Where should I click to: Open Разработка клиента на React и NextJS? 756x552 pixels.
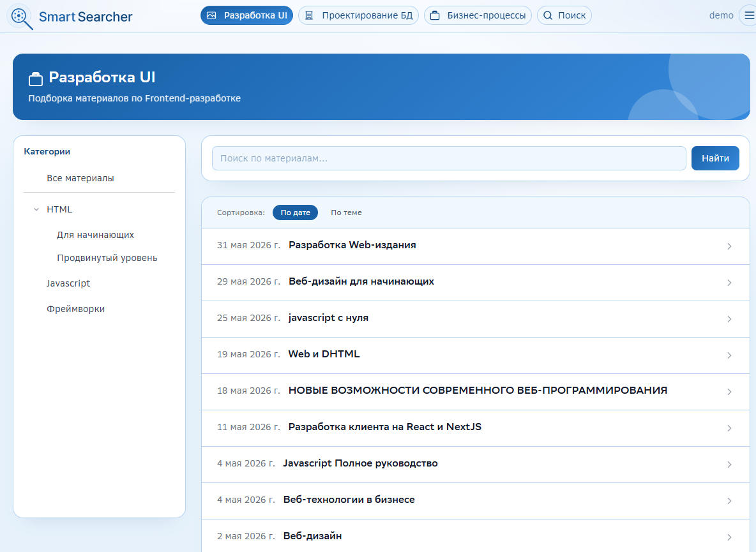(x=385, y=427)
